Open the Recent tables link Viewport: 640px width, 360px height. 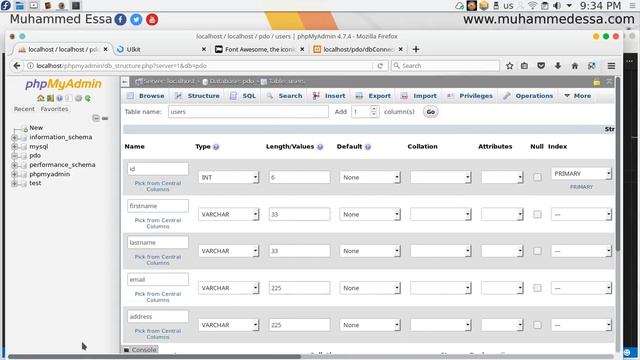coord(24,109)
